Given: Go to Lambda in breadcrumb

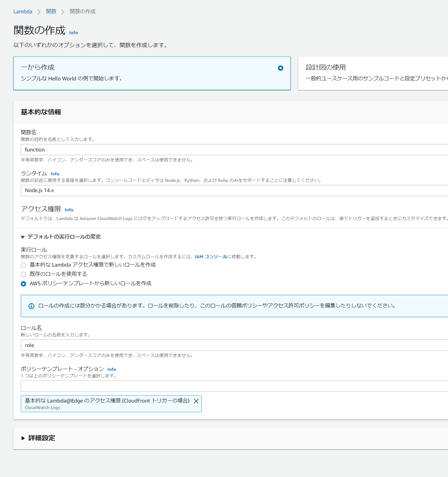Looking at the screenshot, I should tap(23, 11).
